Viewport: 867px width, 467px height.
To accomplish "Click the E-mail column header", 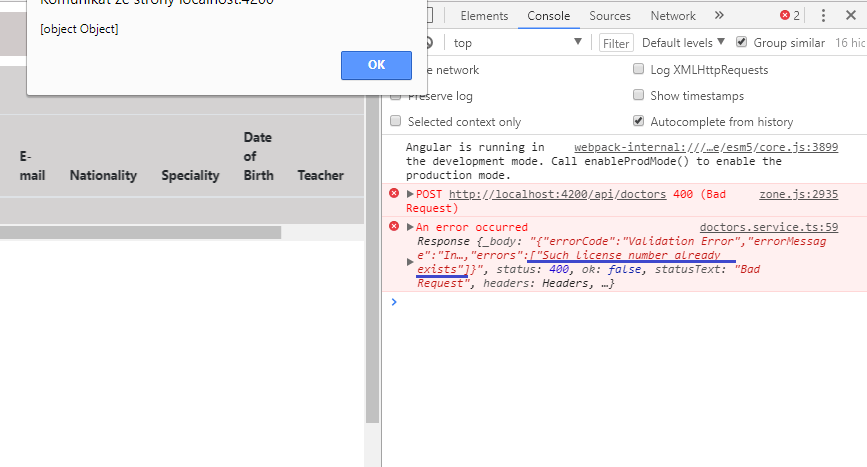I will click(x=32, y=166).
